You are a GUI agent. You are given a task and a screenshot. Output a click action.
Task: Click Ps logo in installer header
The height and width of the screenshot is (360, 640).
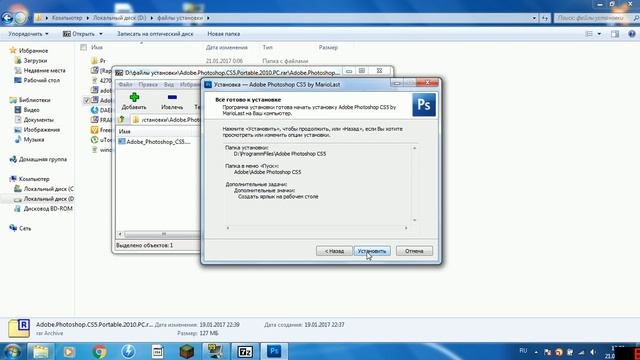coord(424,105)
